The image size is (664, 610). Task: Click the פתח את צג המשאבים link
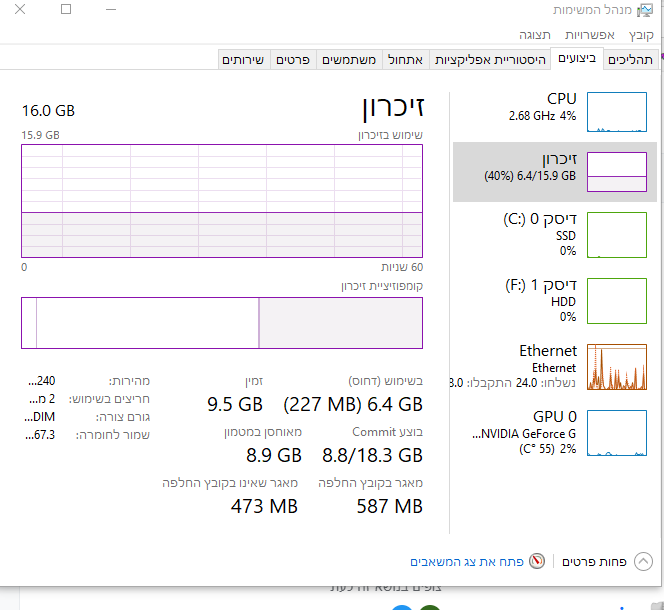468,562
